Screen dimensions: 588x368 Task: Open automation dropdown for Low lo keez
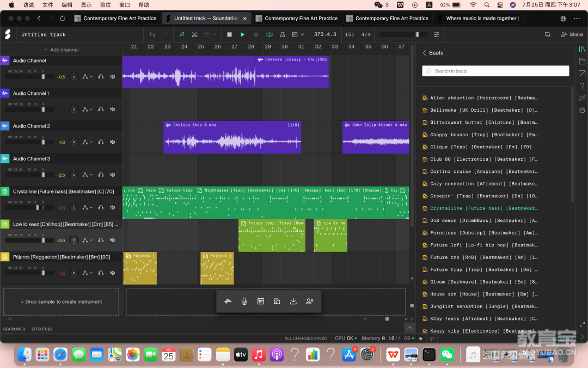click(x=87, y=240)
